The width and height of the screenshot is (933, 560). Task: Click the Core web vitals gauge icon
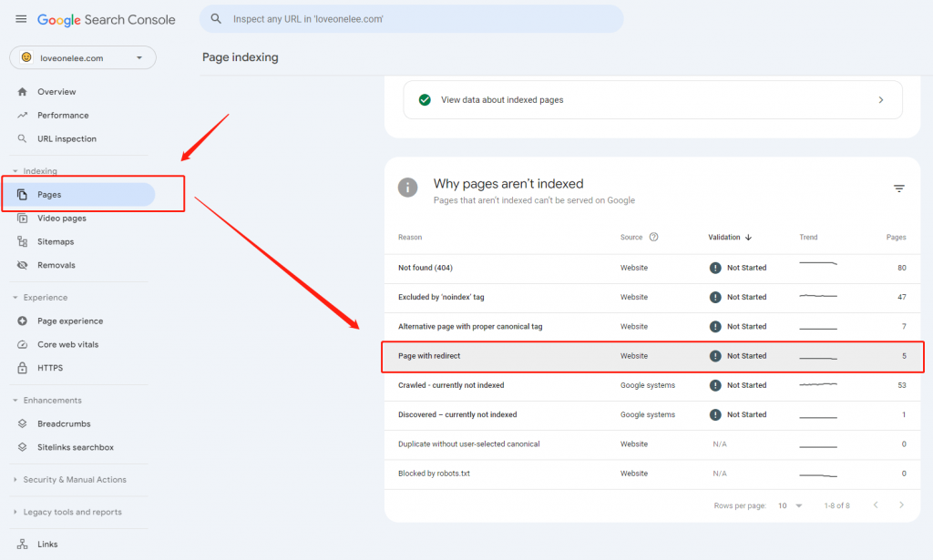click(22, 344)
